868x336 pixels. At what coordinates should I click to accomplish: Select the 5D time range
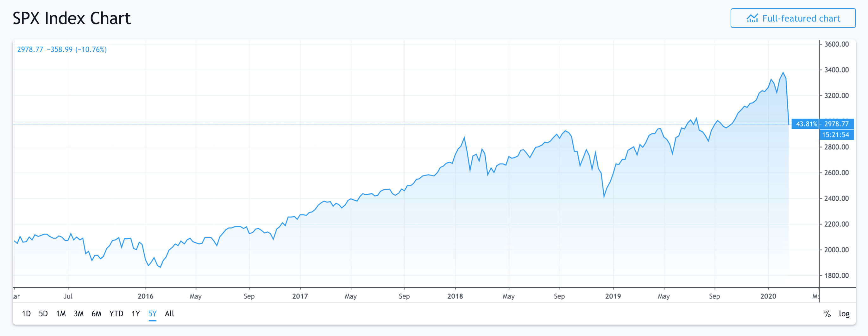(x=43, y=314)
